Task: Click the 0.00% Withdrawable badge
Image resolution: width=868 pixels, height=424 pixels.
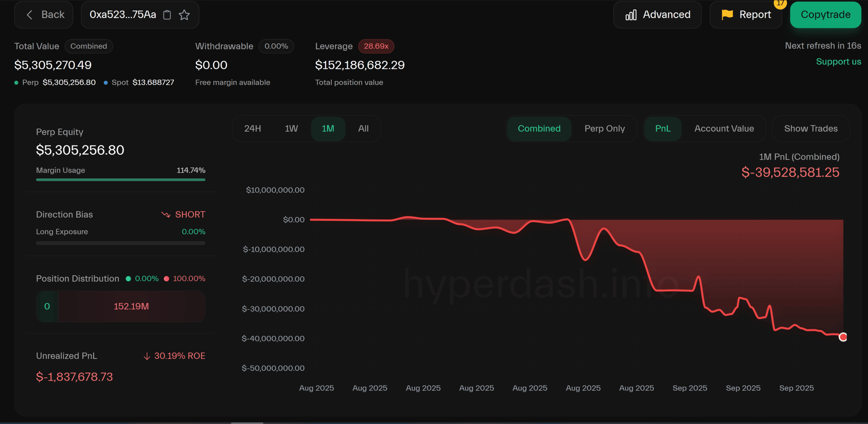Action: tap(276, 46)
